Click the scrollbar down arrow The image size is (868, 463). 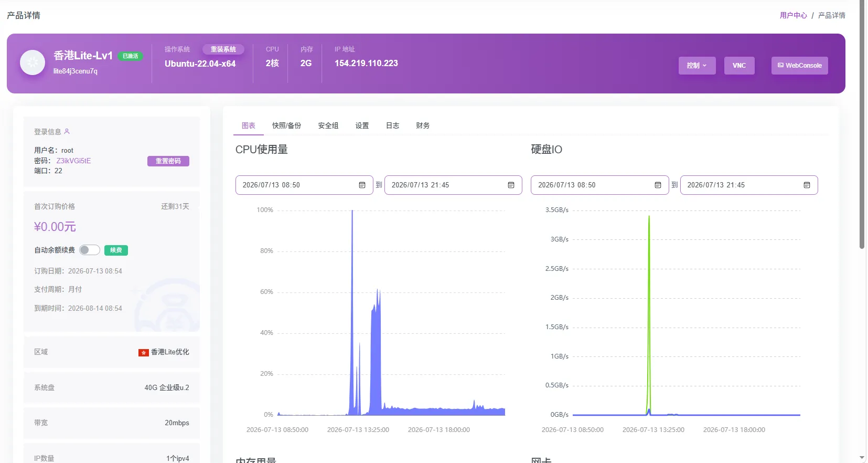coord(862,458)
